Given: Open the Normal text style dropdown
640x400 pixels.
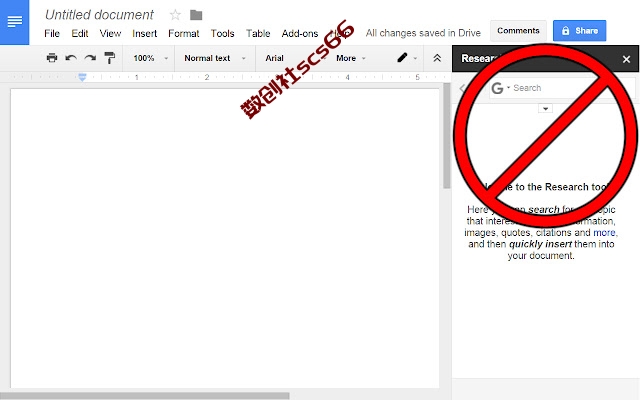Looking at the screenshot, I should pos(215,58).
